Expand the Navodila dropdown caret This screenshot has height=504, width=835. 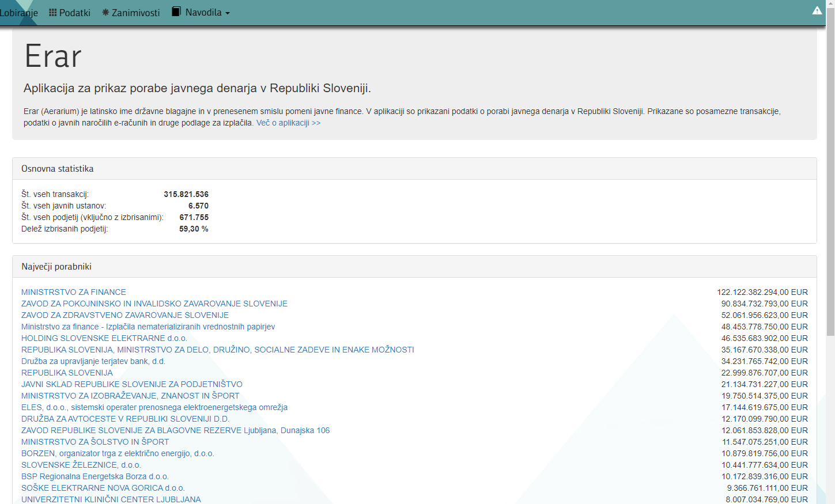(x=228, y=13)
